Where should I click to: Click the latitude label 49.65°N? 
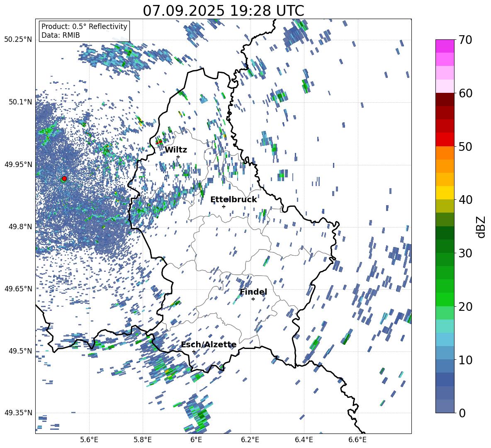[19, 288]
